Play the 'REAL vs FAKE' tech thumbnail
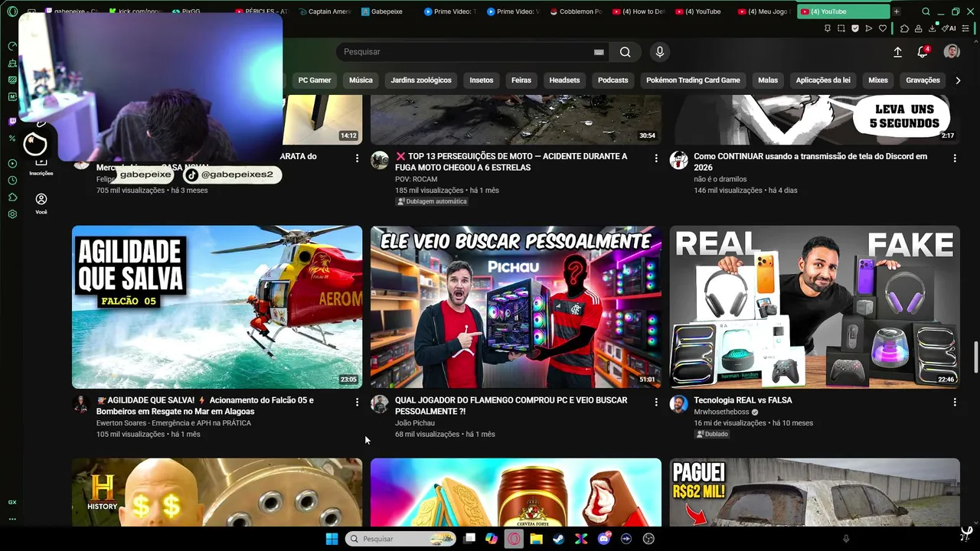This screenshot has width=980, height=551. click(x=815, y=307)
